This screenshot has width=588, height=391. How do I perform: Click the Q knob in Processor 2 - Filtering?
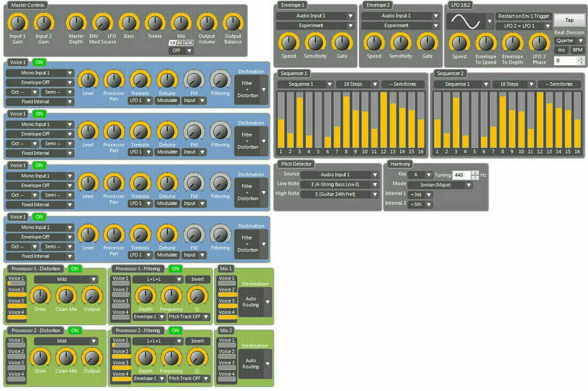(x=197, y=358)
